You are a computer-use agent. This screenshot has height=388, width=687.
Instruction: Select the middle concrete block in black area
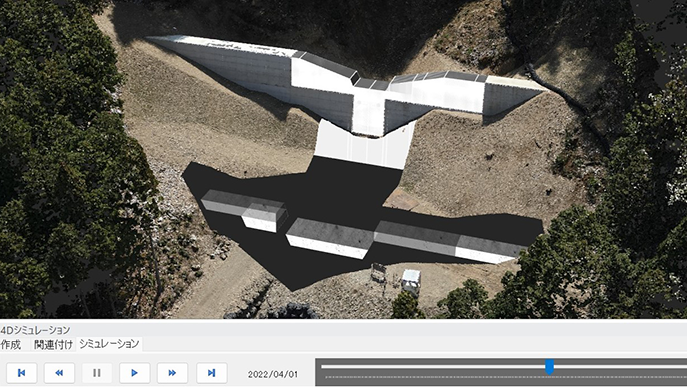click(x=329, y=239)
